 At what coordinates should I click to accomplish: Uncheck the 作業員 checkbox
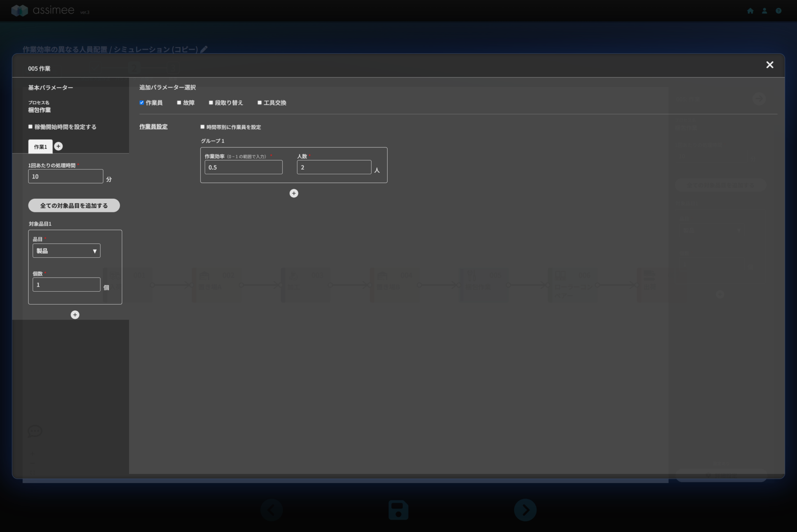(x=142, y=103)
